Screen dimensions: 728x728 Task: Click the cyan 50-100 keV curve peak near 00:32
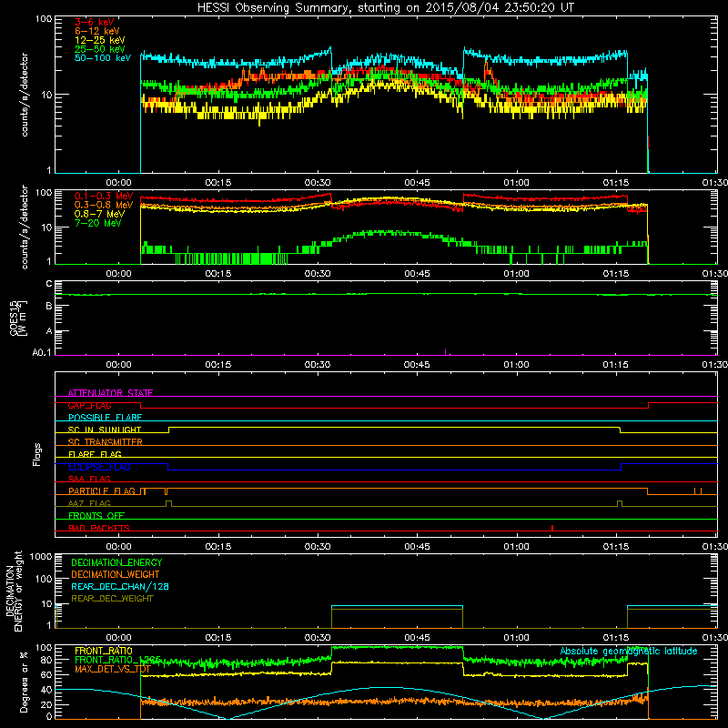pos(330,49)
